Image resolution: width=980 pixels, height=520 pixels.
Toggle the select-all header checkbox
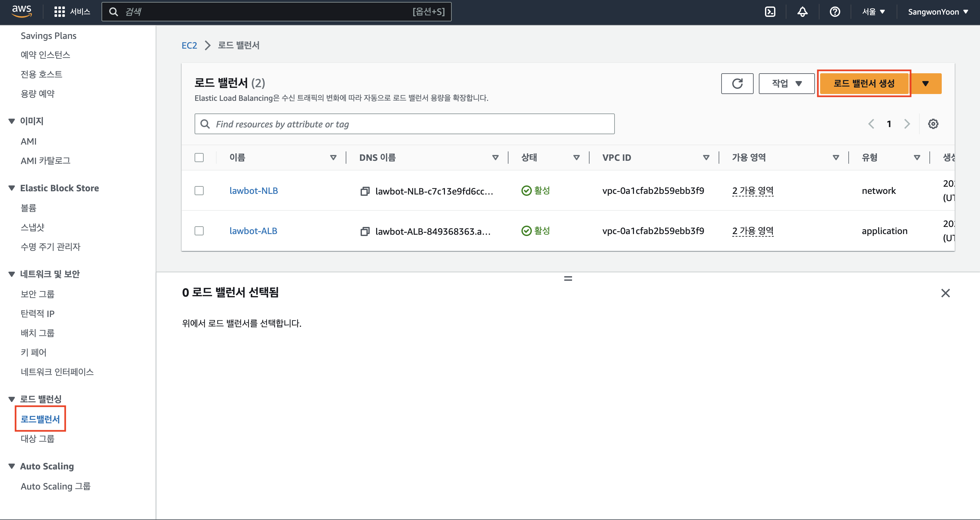199,158
